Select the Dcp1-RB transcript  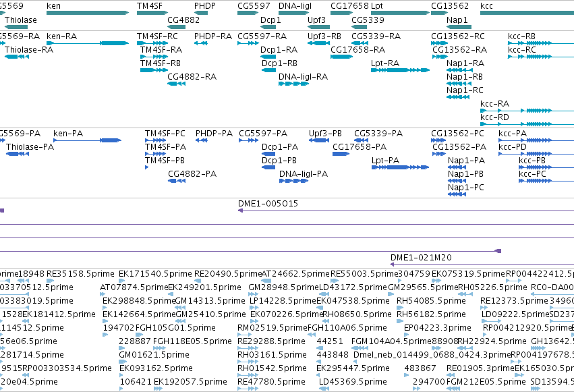point(268,70)
